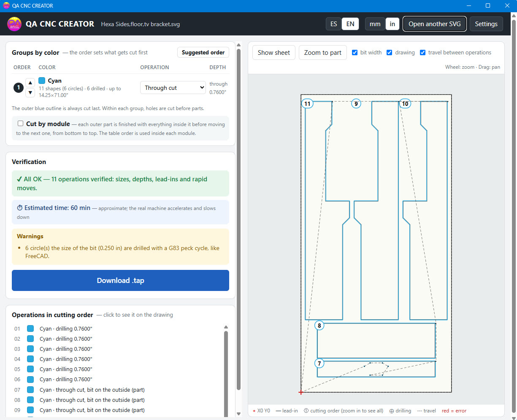
Task: Click Download .tap button
Action: (120, 280)
